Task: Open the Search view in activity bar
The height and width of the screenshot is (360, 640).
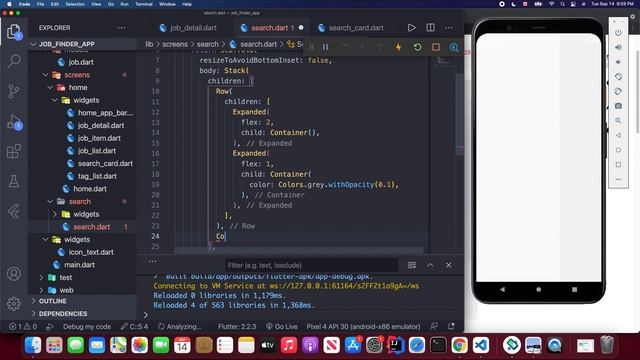Action: (x=14, y=61)
